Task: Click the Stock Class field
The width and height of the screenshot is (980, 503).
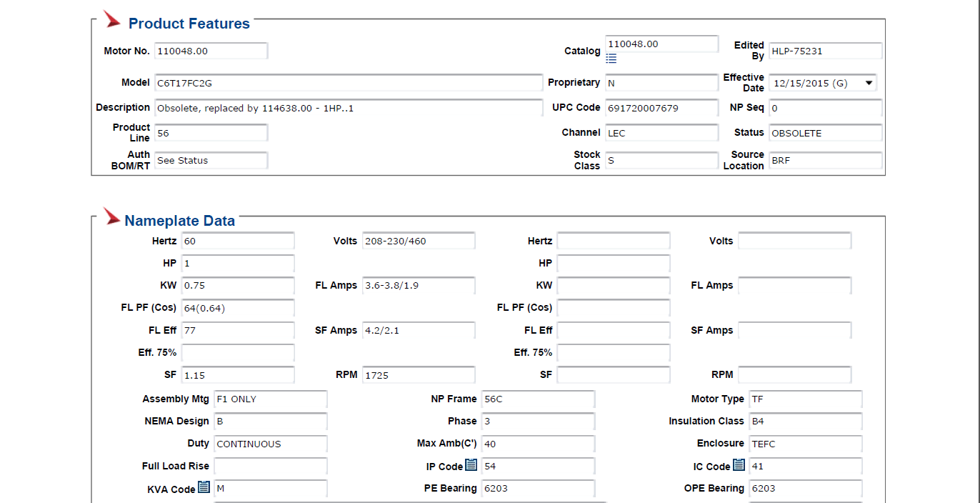Action: 662,161
